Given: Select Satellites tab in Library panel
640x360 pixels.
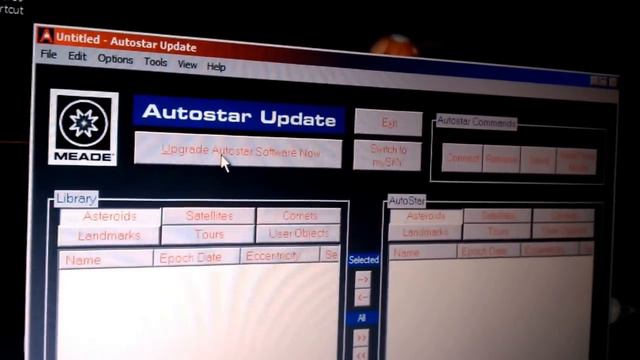Looking at the screenshot, I should (x=209, y=216).
